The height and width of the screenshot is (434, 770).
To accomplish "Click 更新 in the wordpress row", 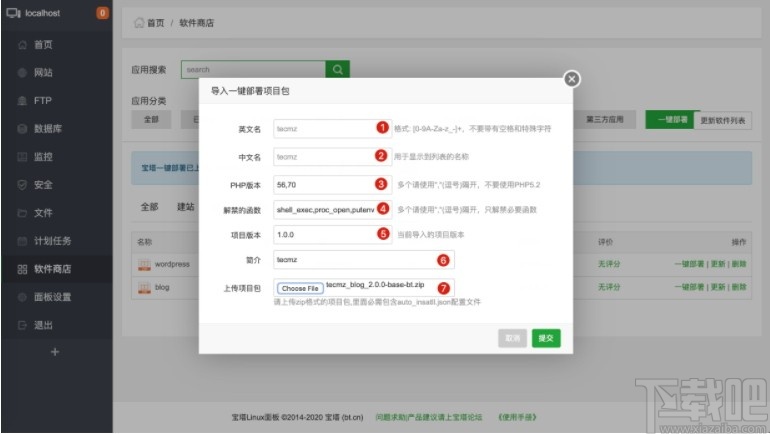I will point(718,264).
